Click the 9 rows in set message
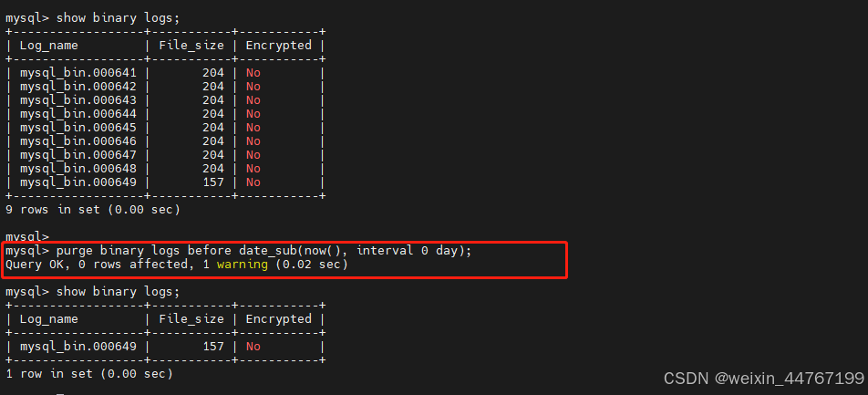 click(x=92, y=210)
